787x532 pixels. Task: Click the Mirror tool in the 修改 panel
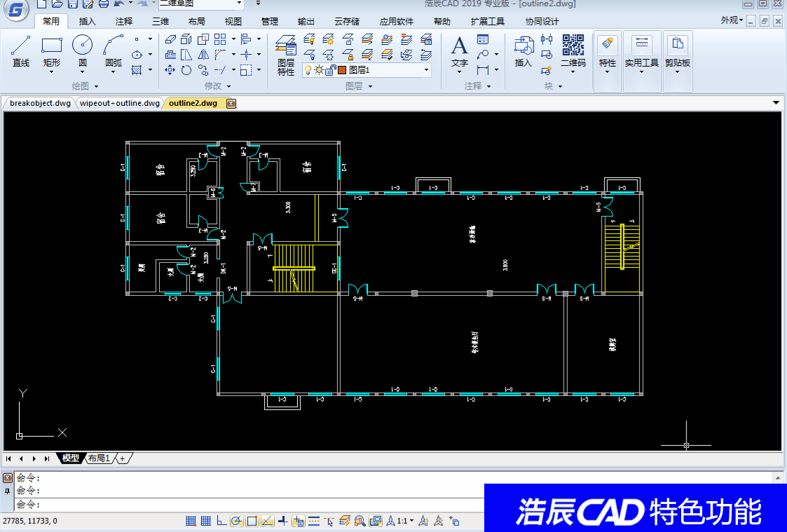pyautogui.click(x=203, y=54)
